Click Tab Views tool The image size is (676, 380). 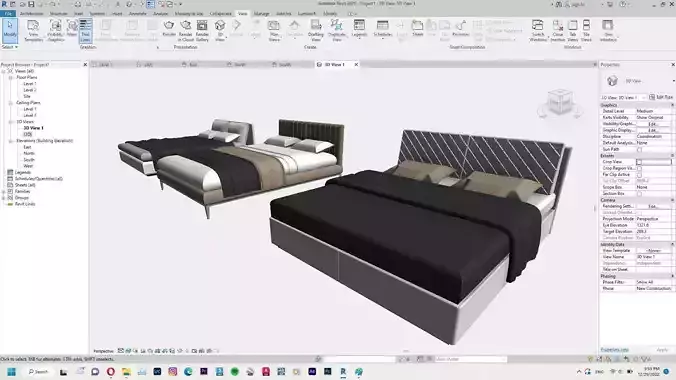(x=573, y=30)
